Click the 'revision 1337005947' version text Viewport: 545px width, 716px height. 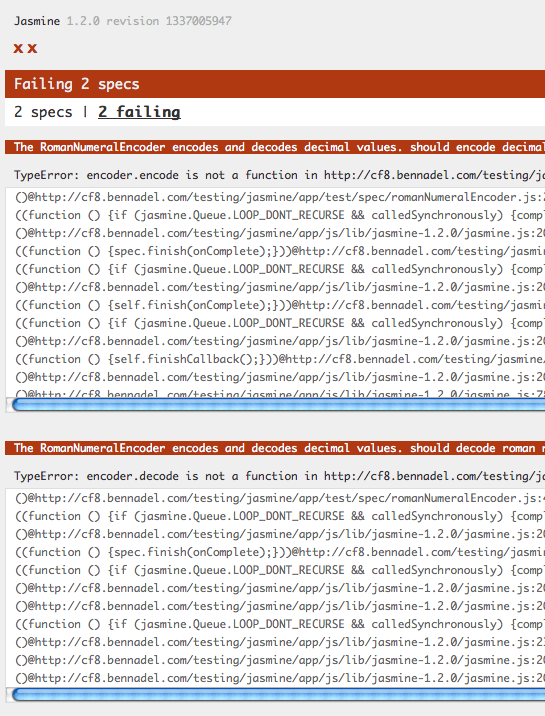[169, 21]
